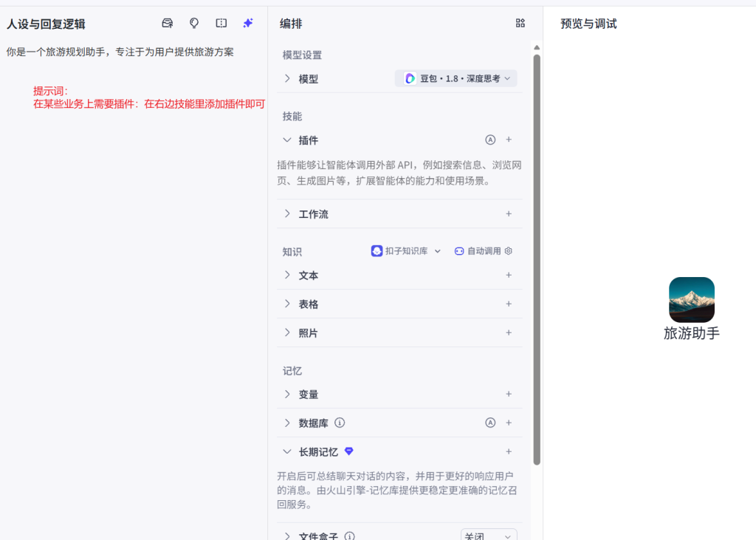Click the circled A icon beside 插件
This screenshot has height=540, width=756.
coord(489,140)
